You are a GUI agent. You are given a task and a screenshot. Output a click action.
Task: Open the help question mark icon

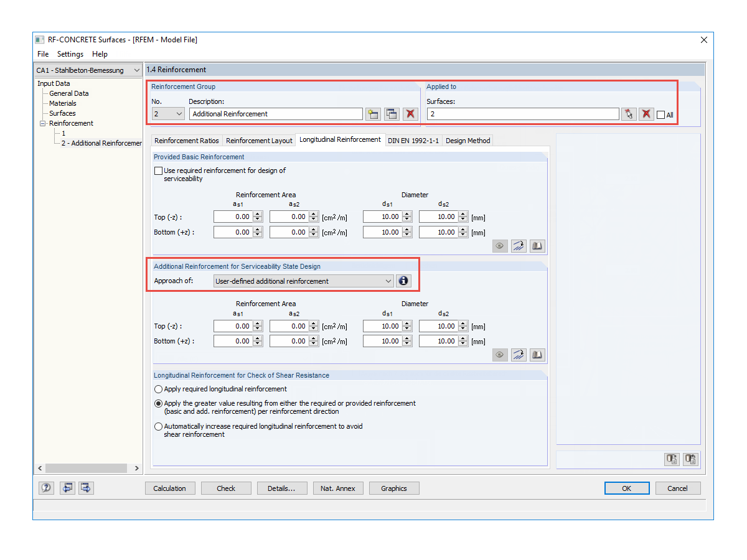click(x=46, y=488)
